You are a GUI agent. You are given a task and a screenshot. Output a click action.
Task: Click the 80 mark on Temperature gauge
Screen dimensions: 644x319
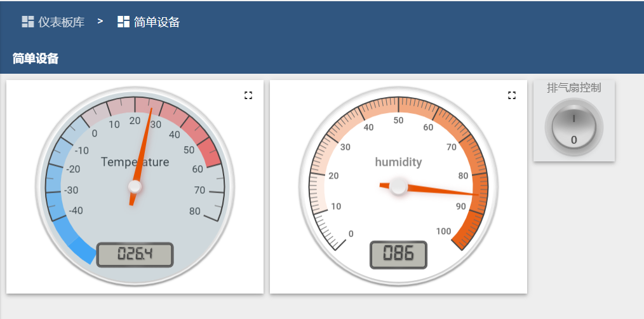pyautogui.click(x=194, y=212)
